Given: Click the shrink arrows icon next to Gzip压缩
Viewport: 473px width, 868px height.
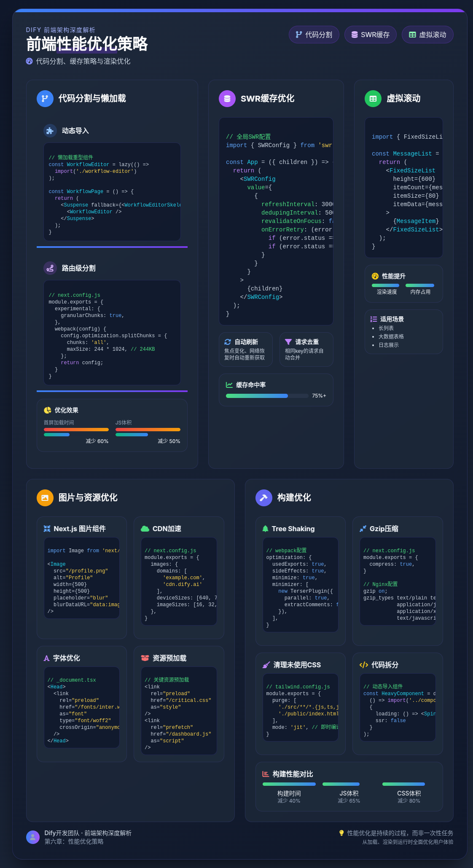Looking at the screenshot, I should 363,529.
